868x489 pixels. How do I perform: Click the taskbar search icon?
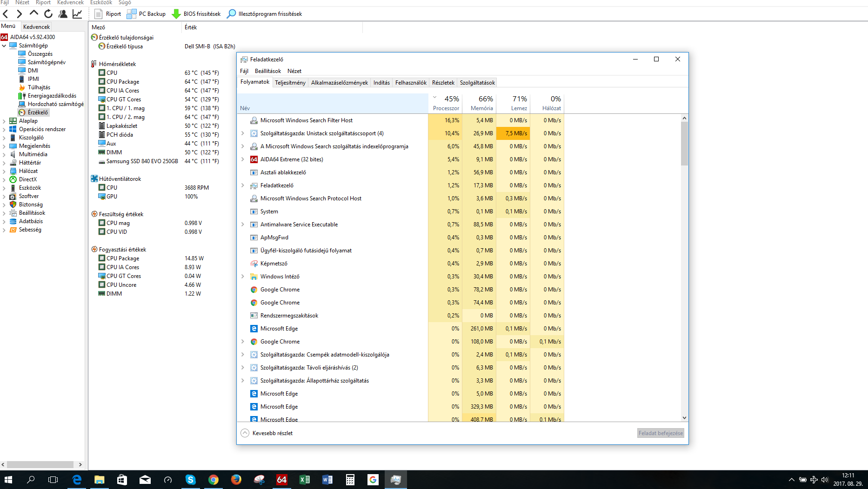click(31, 480)
